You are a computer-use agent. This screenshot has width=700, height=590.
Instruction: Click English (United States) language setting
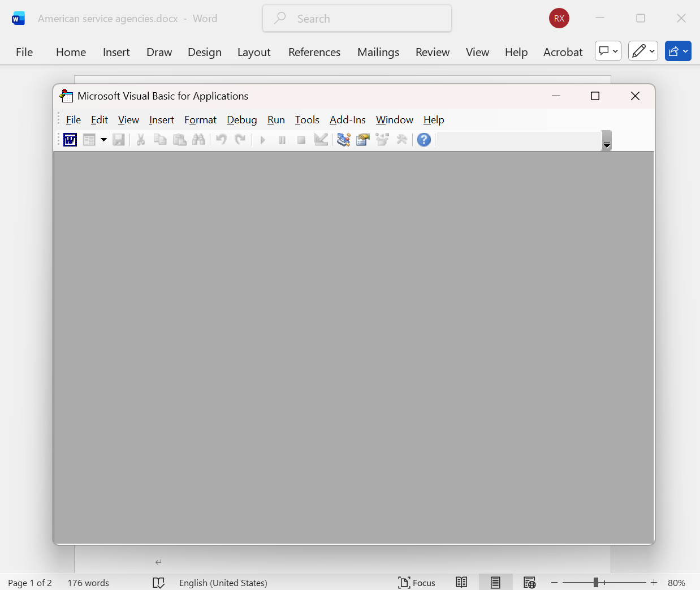(223, 583)
